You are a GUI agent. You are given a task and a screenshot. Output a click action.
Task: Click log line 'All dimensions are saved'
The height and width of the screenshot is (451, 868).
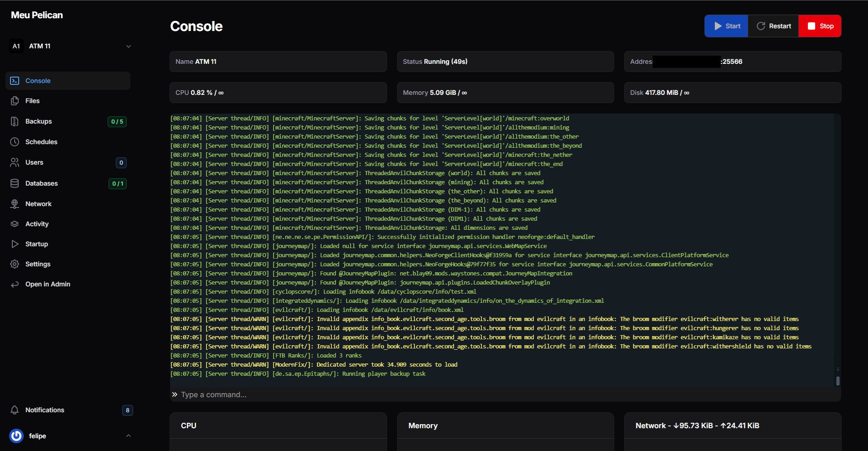click(x=349, y=228)
